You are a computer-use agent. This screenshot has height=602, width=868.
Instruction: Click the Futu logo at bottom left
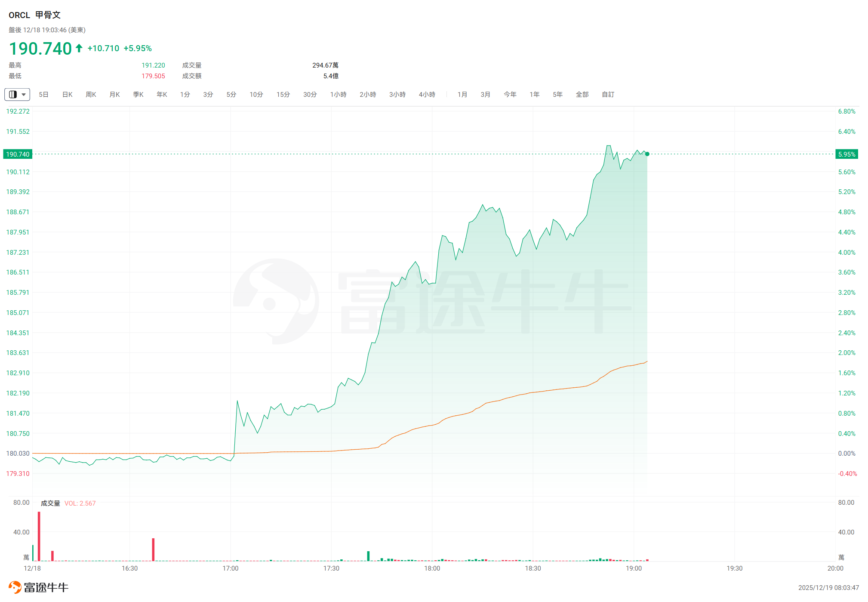[x=15, y=587]
